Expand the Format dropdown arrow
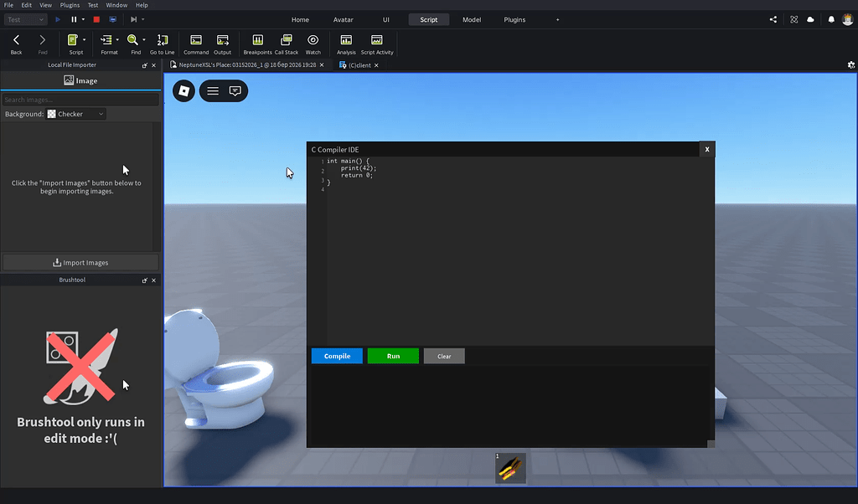Viewport: 858px width, 504px height. (117, 40)
